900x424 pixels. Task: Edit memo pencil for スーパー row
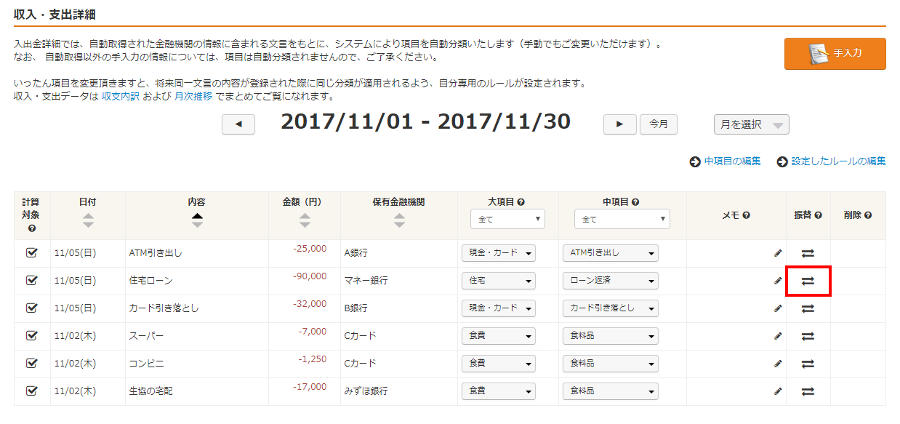pyautogui.click(x=778, y=336)
